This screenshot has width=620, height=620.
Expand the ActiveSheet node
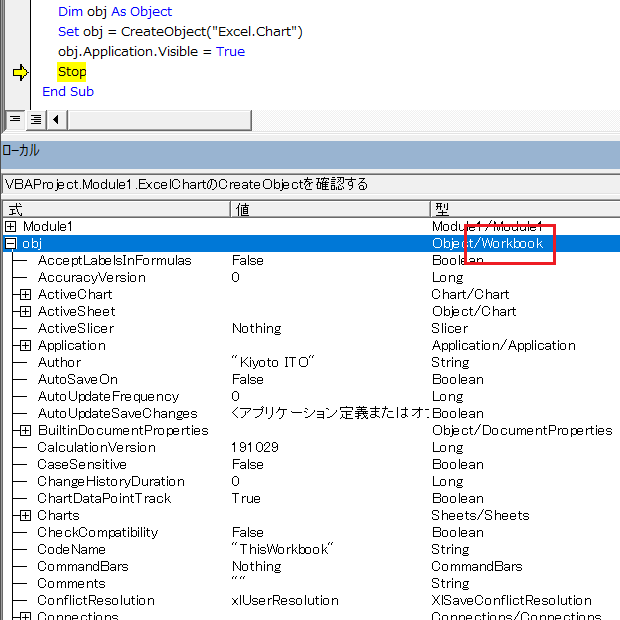(x=25, y=312)
